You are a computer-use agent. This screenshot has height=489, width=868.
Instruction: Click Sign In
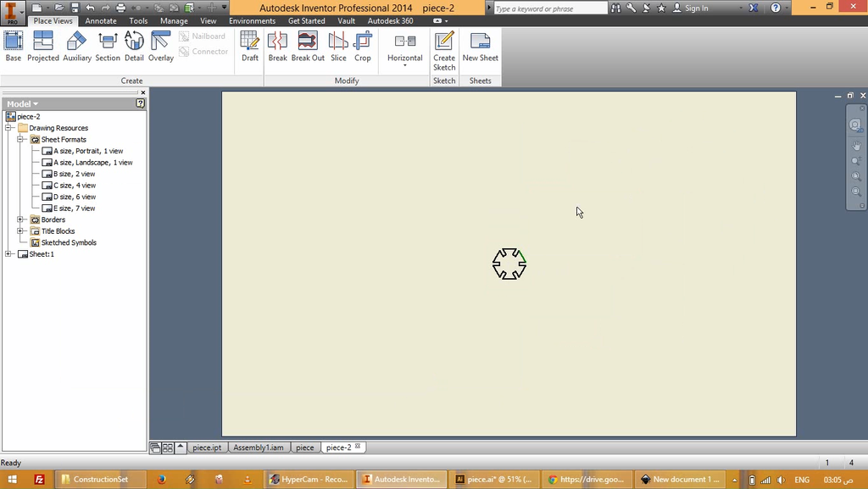click(696, 8)
